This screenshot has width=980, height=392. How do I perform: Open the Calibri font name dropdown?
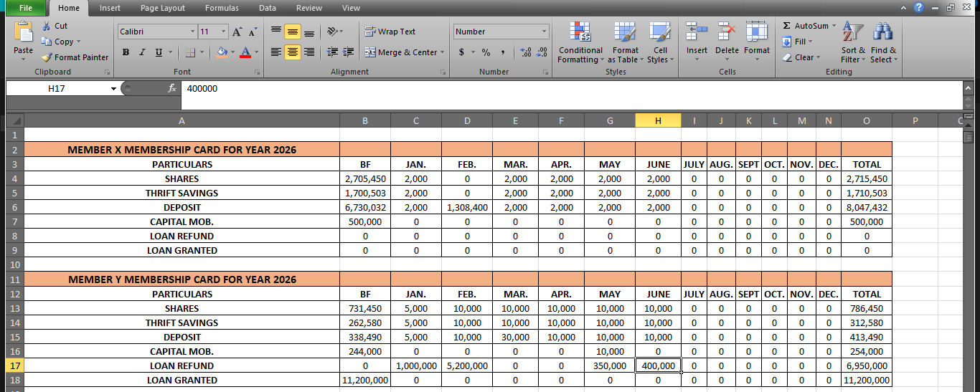pos(193,32)
